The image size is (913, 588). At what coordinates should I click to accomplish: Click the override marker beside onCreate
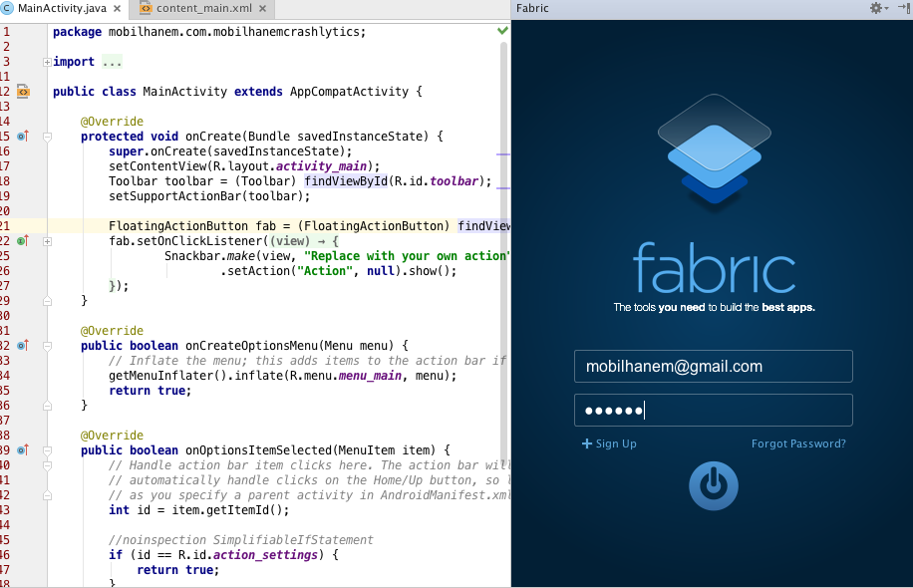pyautogui.click(x=23, y=137)
